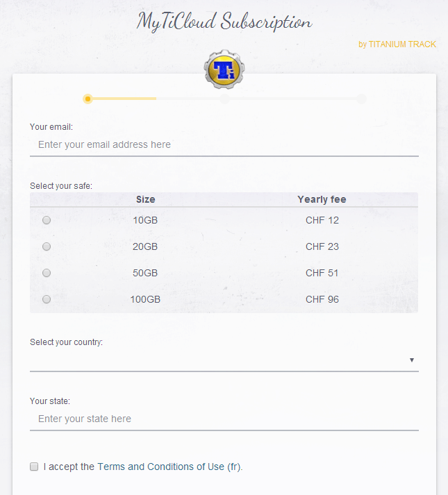448x495 pixels.
Task: Click the second progress step dot
Action: coord(224,99)
